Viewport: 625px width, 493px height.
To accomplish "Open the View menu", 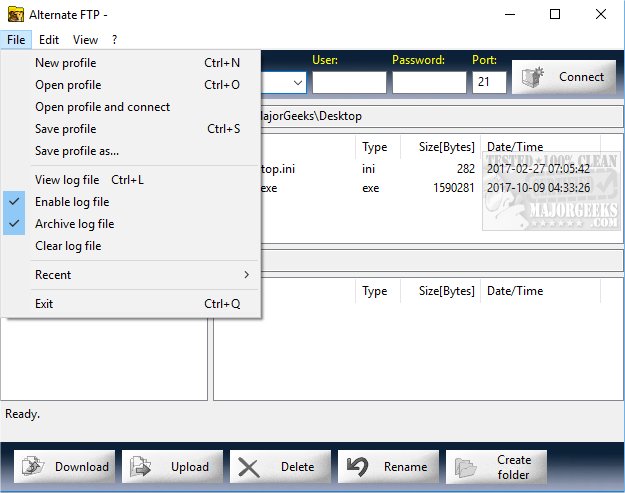I will click(x=85, y=40).
